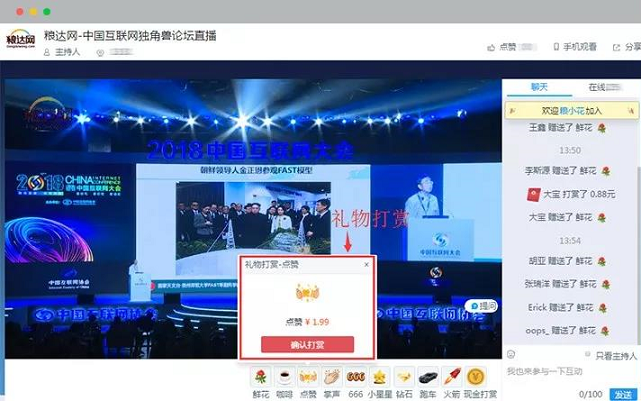Pick the 跑车 sports car gift
This screenshot has height=401, width=641.
click(x=428, y=377)
